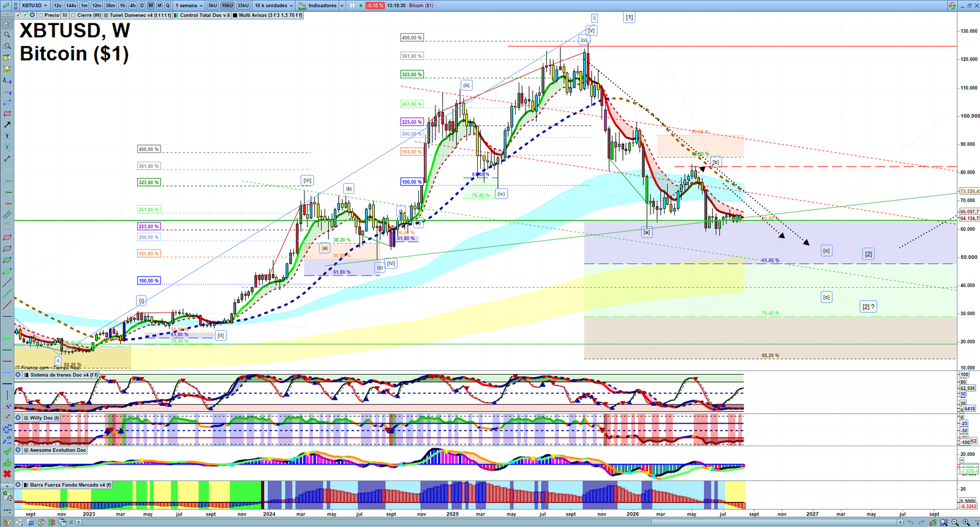This screenshot has height=527, width=980.
Task: Click the Multi Avisos black color swatch
Action: point(235,15)
